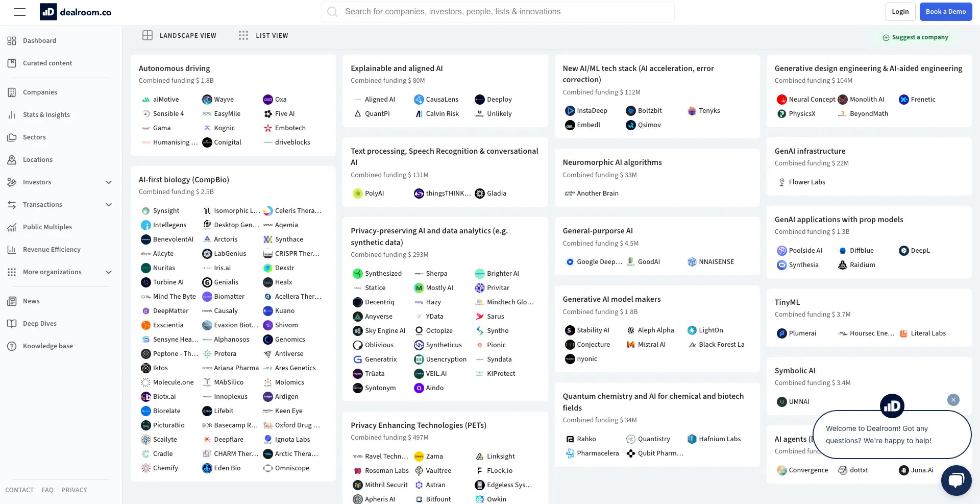This screenshot has height=504, width=980.
Task: Click the Revenue Efficiency bar icon
Action: tap(12, 250)
